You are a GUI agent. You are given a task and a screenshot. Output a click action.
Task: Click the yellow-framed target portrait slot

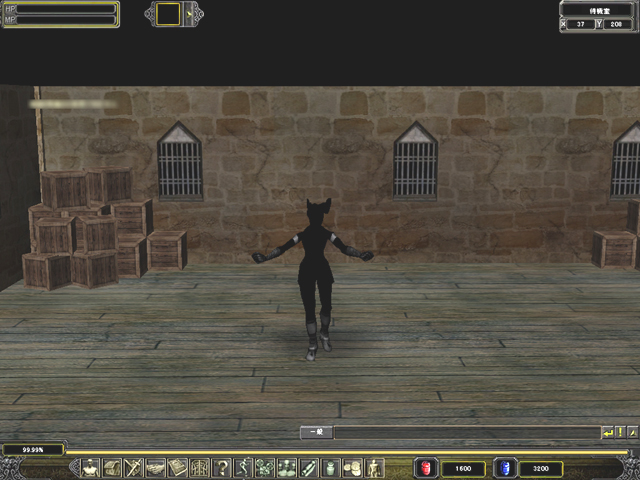169,14
